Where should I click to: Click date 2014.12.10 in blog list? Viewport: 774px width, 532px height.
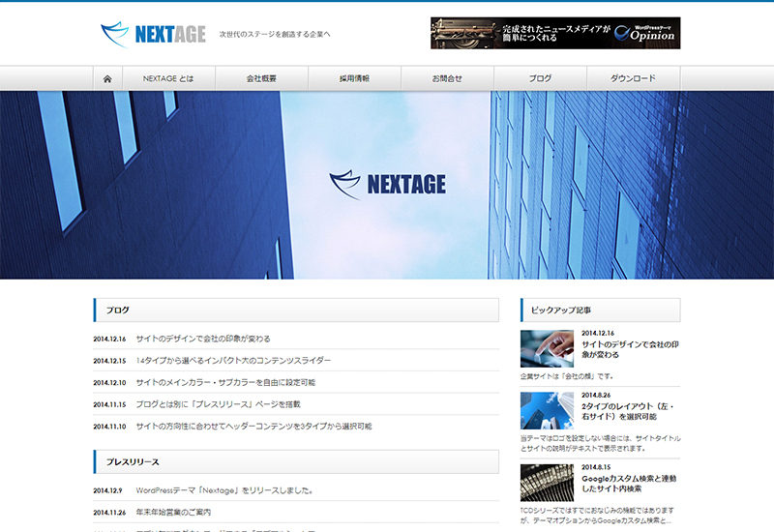109,382
